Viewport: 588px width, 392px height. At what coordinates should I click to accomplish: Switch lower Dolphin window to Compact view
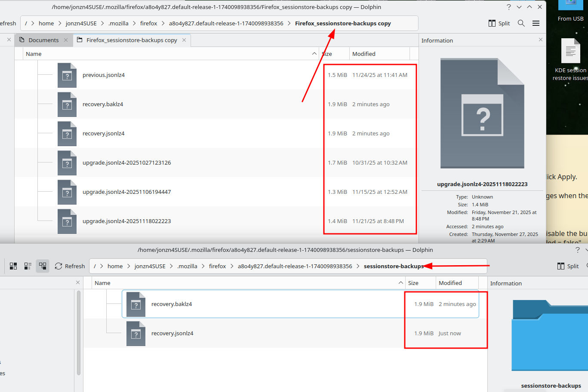[28, 266]
